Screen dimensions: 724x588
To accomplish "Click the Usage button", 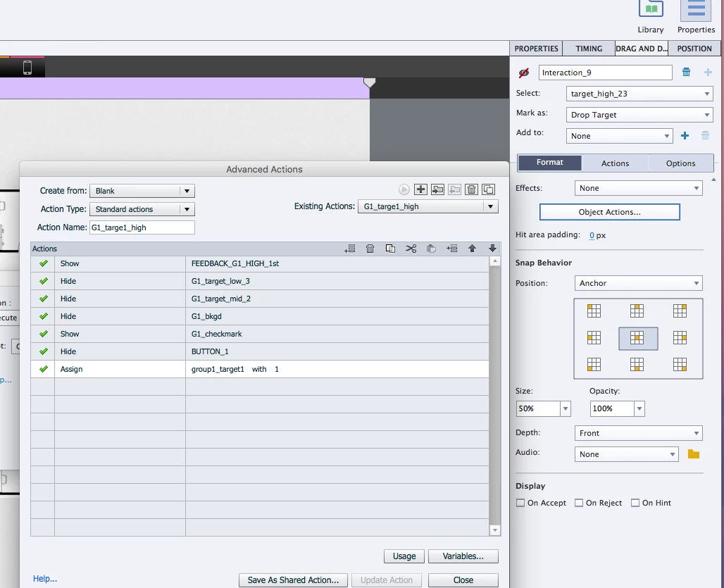I will coord(404,556).
